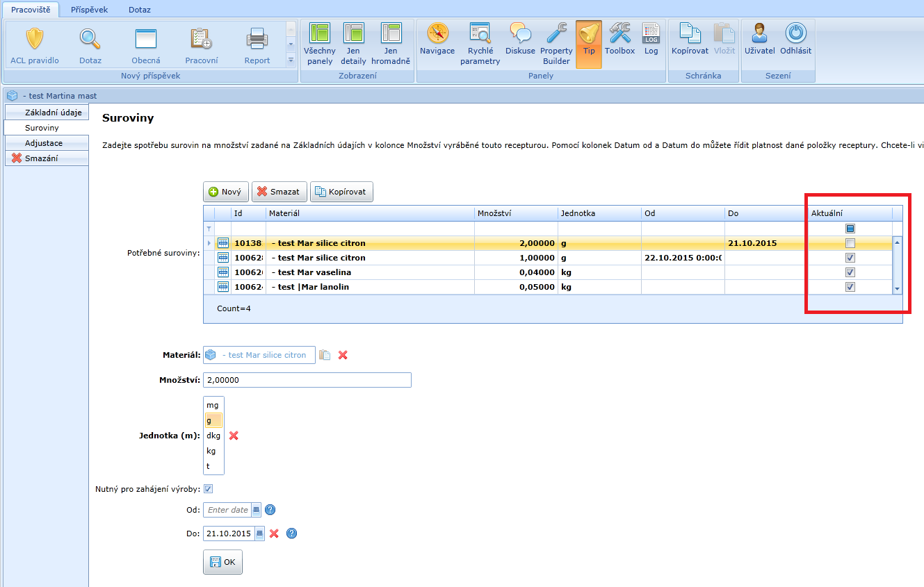This screenshot has height=587, width=924.
Task: Click the Kopírovat button above grid
Action: click(341, 192)
